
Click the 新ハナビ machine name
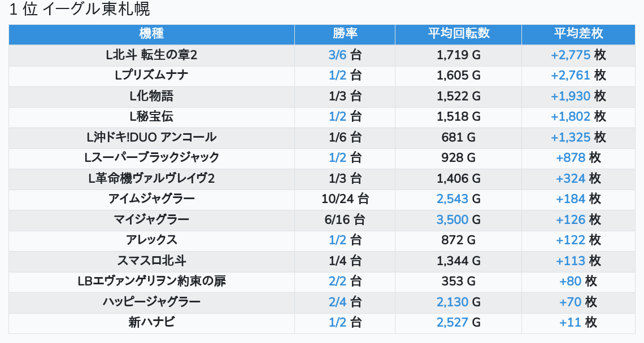point(151,322)
